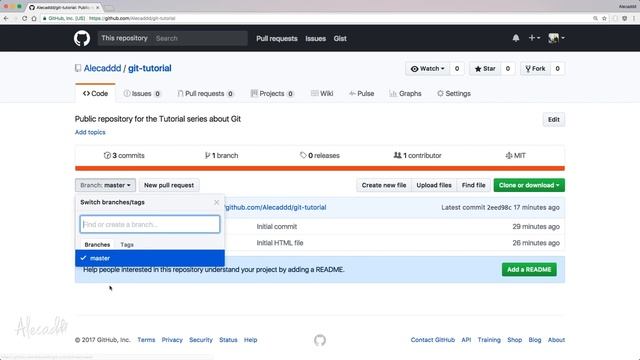Open the Pulse tab
640x360 pixels.
tap(362, 93)
